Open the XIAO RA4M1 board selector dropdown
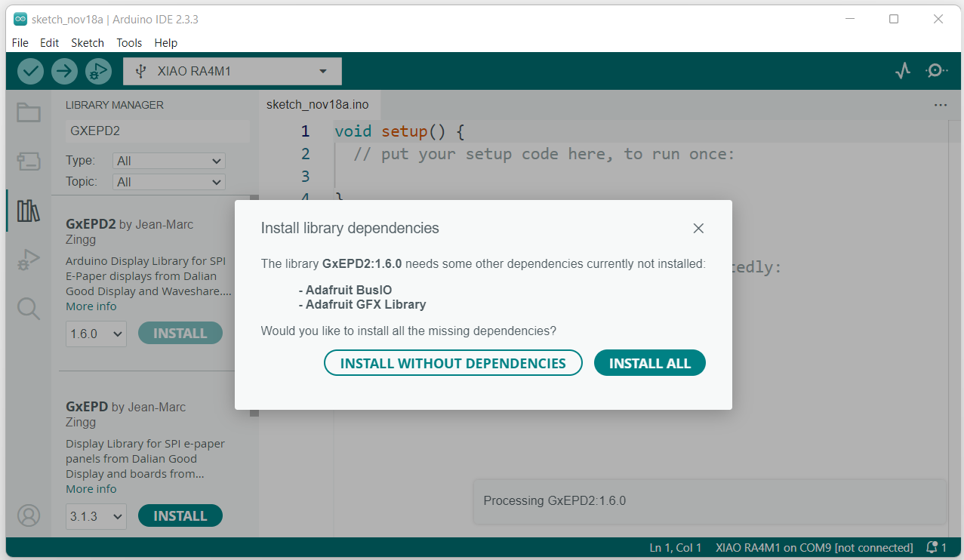The height and width of the screenshot is (560, 964). pos(233,72)
